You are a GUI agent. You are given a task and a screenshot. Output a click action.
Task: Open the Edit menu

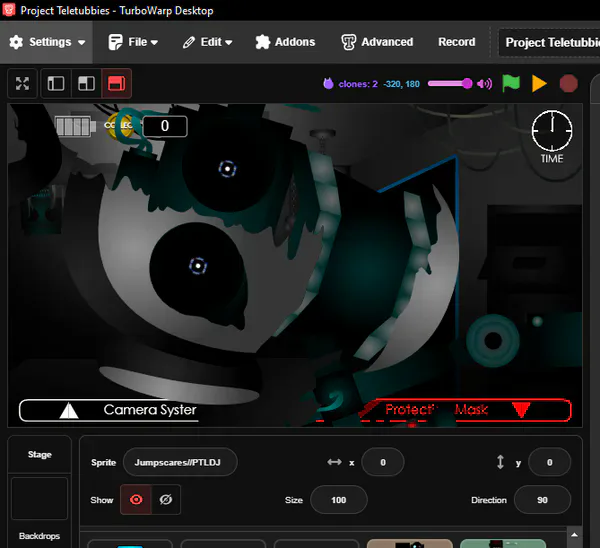[x=207, y=42]
